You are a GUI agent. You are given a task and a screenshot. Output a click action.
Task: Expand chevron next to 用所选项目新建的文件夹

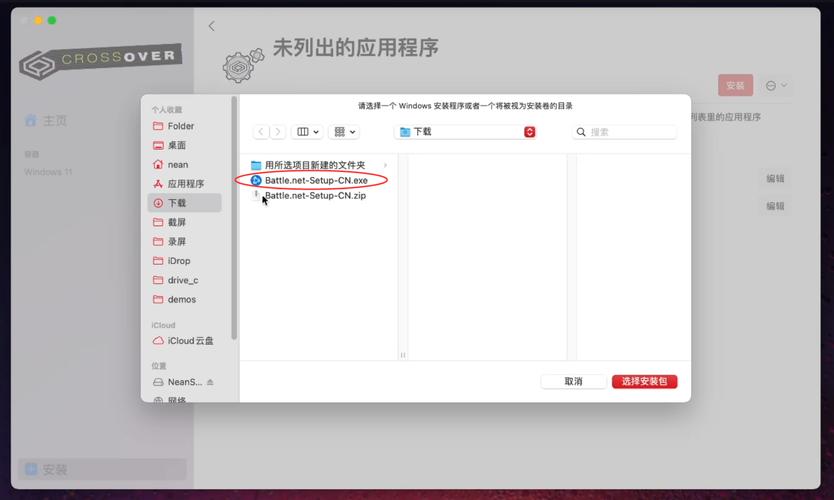click(x=386, y=165)
